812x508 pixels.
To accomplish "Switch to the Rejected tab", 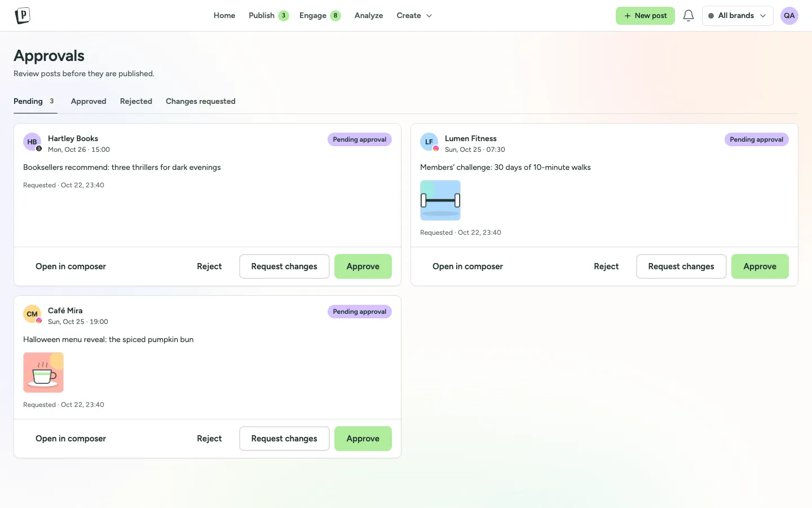I will click(136, 102).
